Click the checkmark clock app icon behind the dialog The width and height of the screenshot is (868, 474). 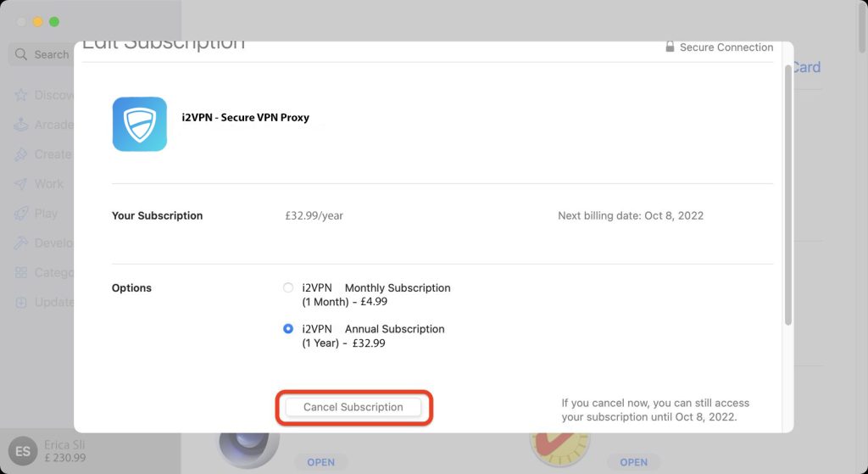pyautogui.click(x=559, y=448)
